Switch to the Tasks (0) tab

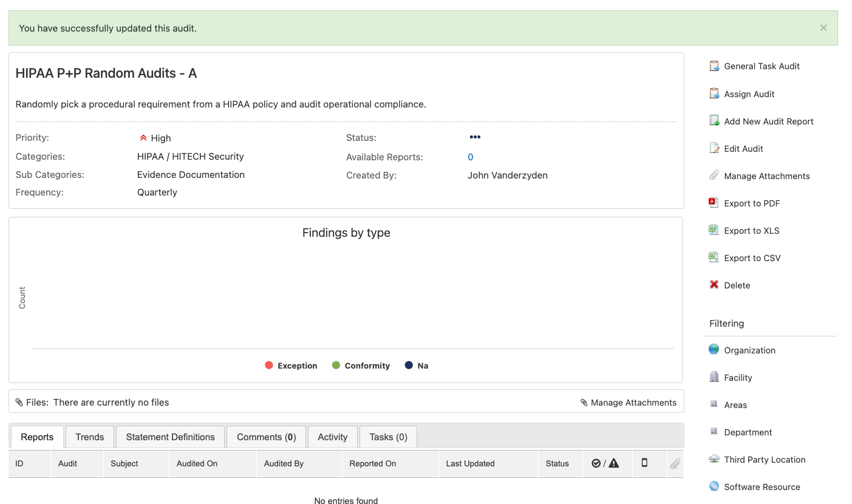click(x=389, y=437)
